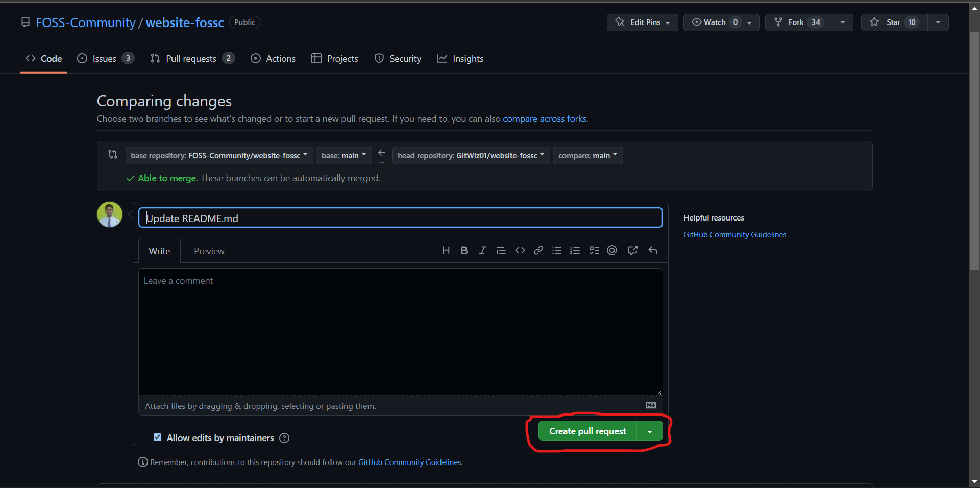Open FOSS-Community organization link
Image resolution: width=980 pixels, height=488 pixels.
click(x=85, y=22)
